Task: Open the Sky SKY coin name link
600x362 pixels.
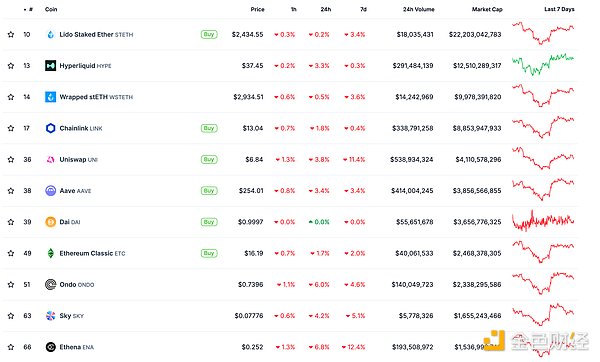Action: click(72, 316)
